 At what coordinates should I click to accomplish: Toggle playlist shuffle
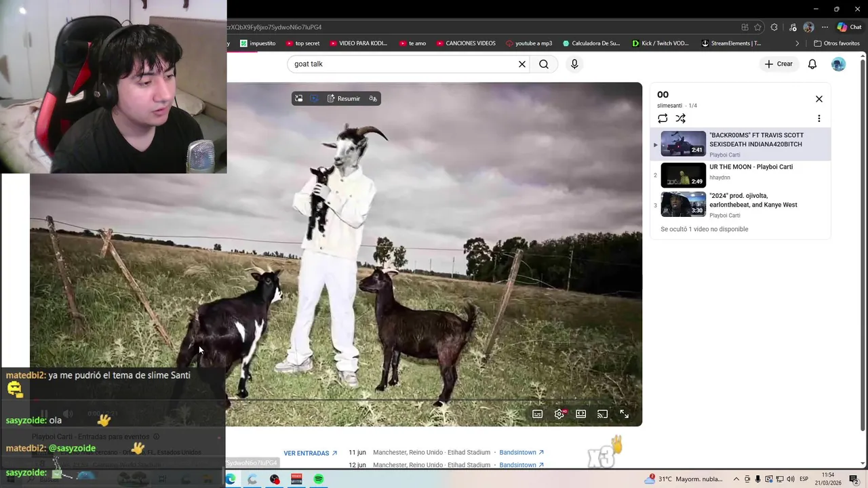point(681,119)
